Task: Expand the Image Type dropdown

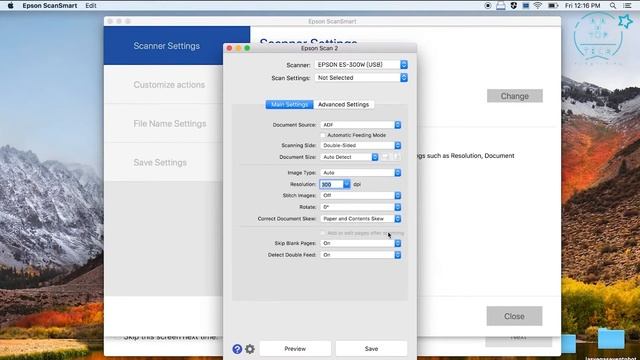Action: coord(361,173)
